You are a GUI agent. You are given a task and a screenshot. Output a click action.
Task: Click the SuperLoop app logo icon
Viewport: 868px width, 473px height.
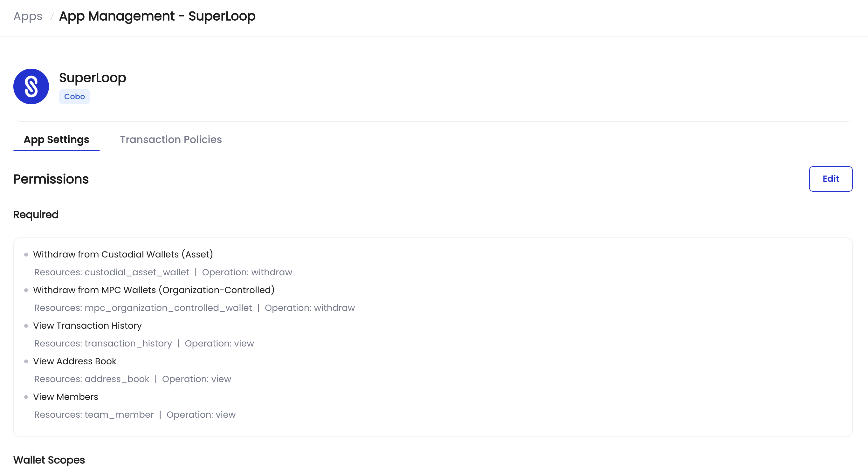coord(31,86)
